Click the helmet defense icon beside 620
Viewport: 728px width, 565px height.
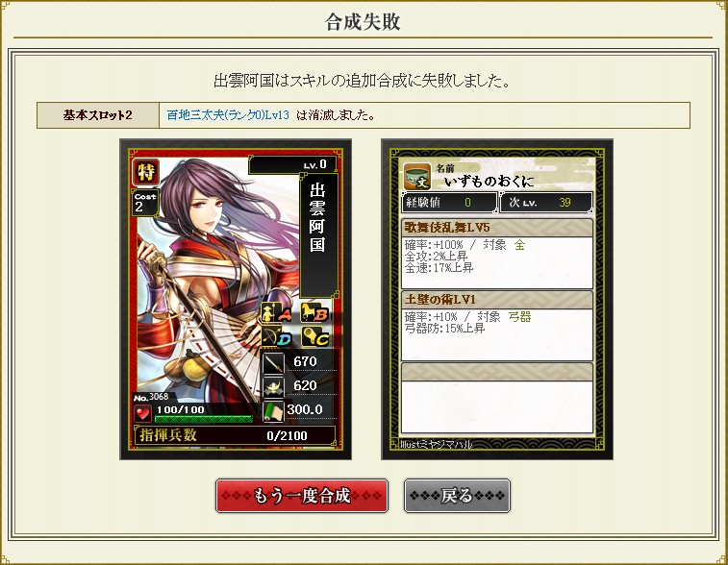(273, 386)
